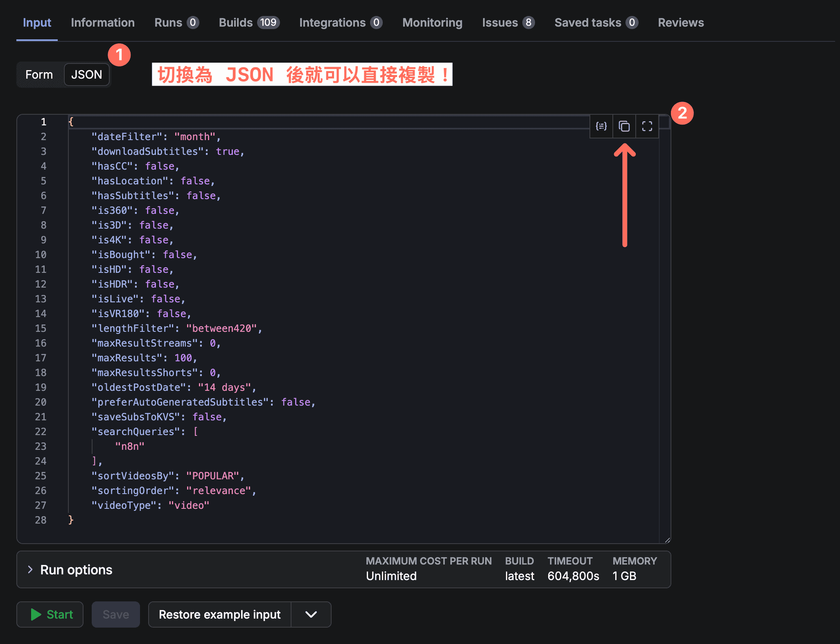Expand the Run options section

[x=76, y=570]
